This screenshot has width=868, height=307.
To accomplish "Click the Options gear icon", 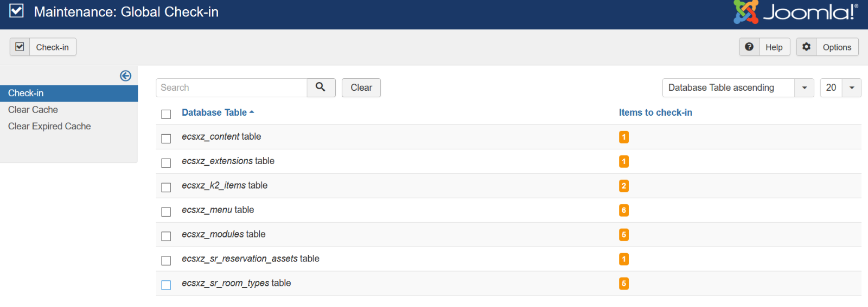I will click(806, 47).
